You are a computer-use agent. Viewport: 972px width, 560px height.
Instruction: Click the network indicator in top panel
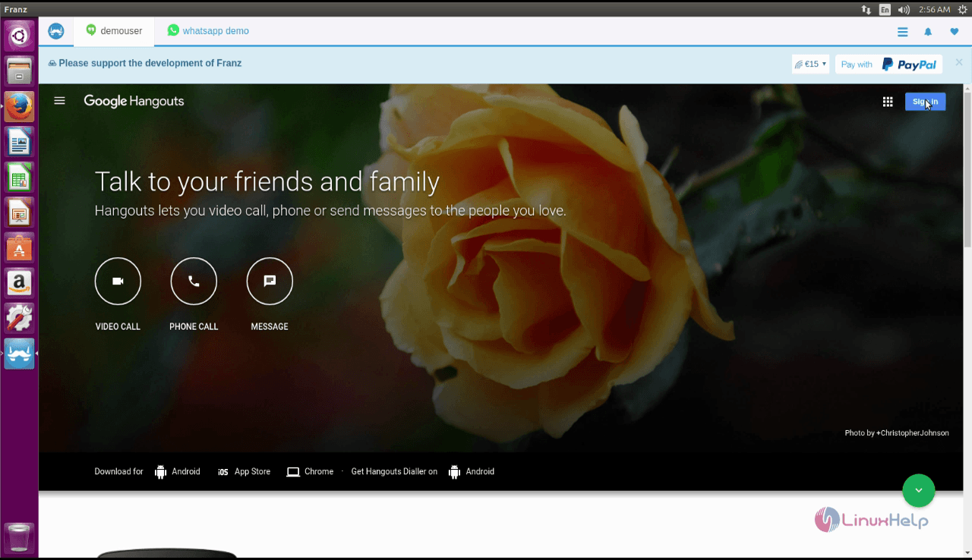tap(866, 9)
